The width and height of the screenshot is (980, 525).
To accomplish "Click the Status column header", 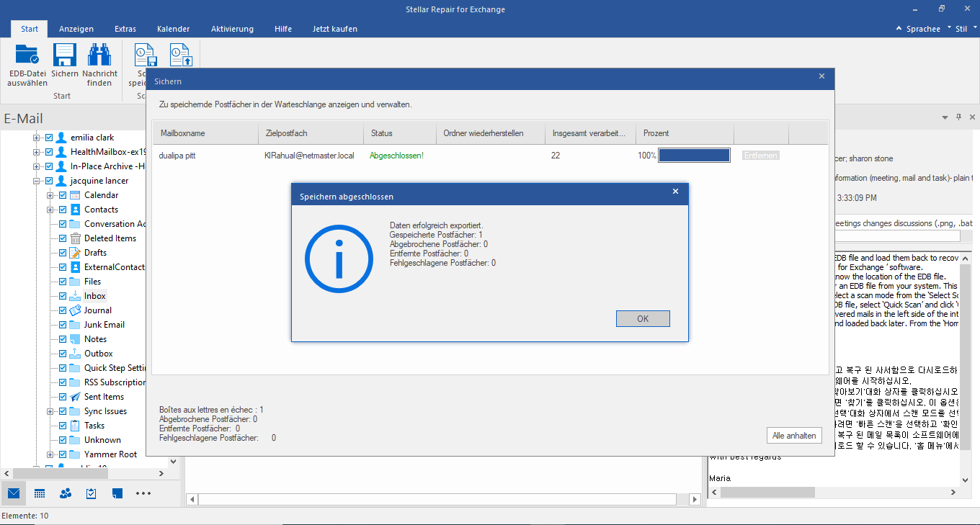I will (382, 133).
